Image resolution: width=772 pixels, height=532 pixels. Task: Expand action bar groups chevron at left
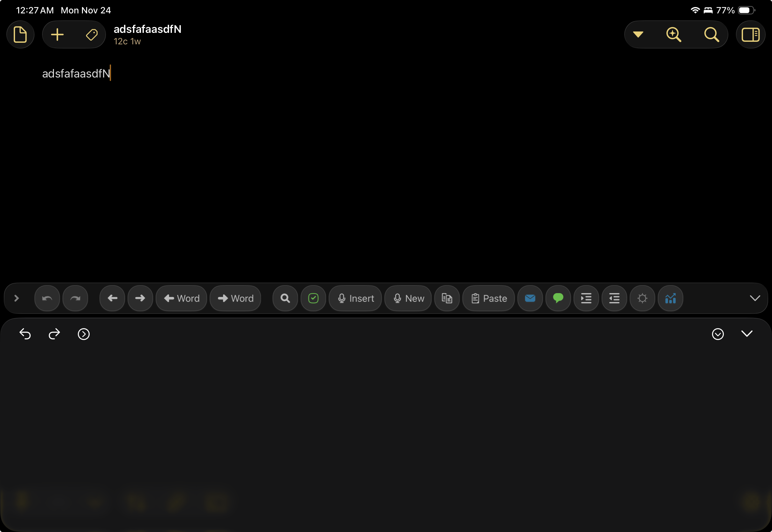(16, 298)
